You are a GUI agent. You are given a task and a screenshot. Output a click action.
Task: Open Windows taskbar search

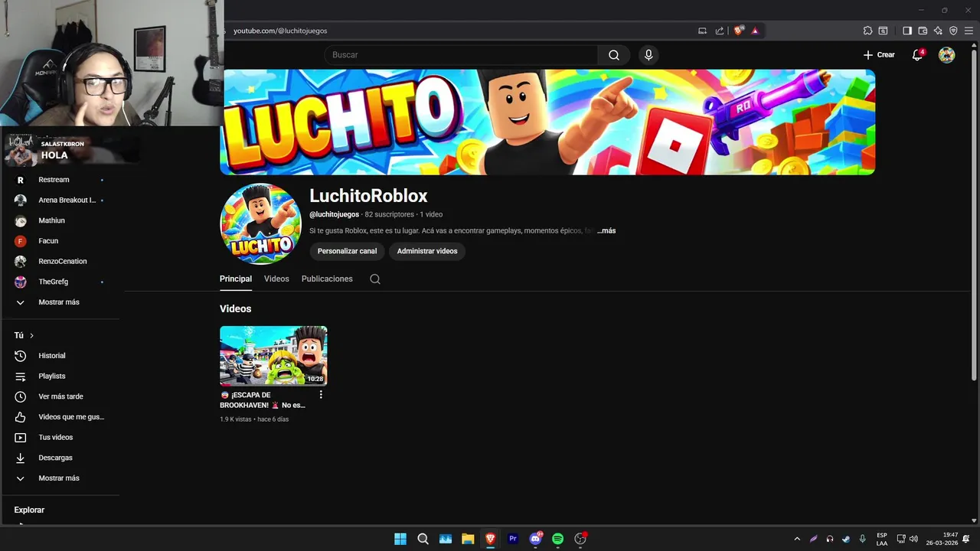pyautogui.click(x=423, y=539)
